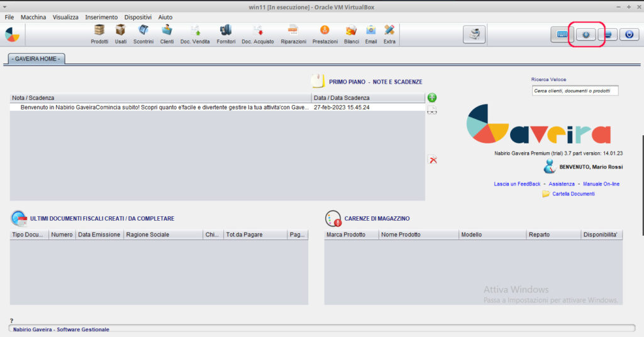Open the Prestazioni services icon
The image size is (644, 337).
pyautogui.click(x=325, y=34)
